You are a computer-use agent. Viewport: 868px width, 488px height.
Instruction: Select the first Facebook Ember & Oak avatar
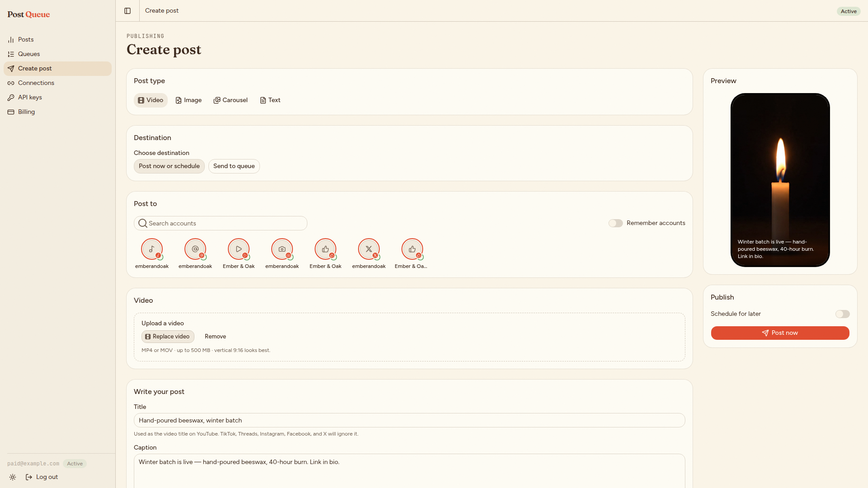point(325,249)
